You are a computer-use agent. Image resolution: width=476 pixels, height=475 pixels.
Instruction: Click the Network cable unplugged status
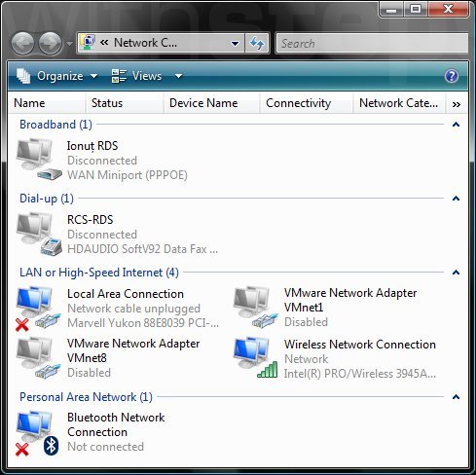click(133, 309)
